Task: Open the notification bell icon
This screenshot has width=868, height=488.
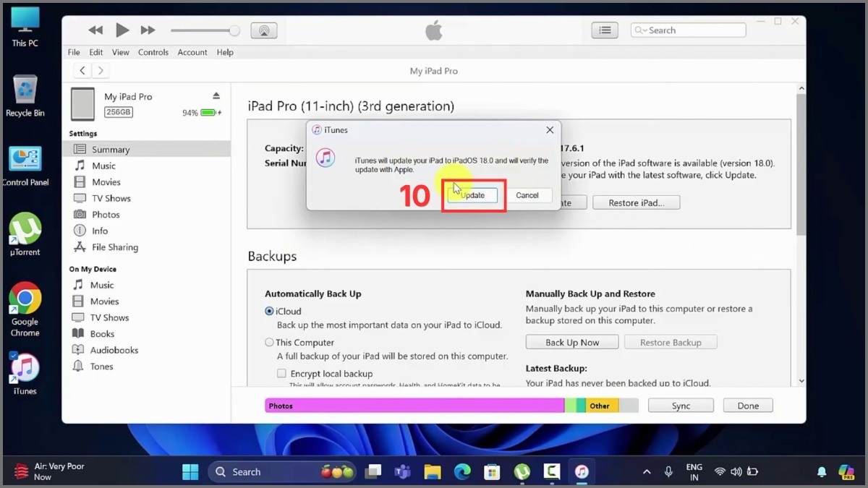Action: point(822,472)
